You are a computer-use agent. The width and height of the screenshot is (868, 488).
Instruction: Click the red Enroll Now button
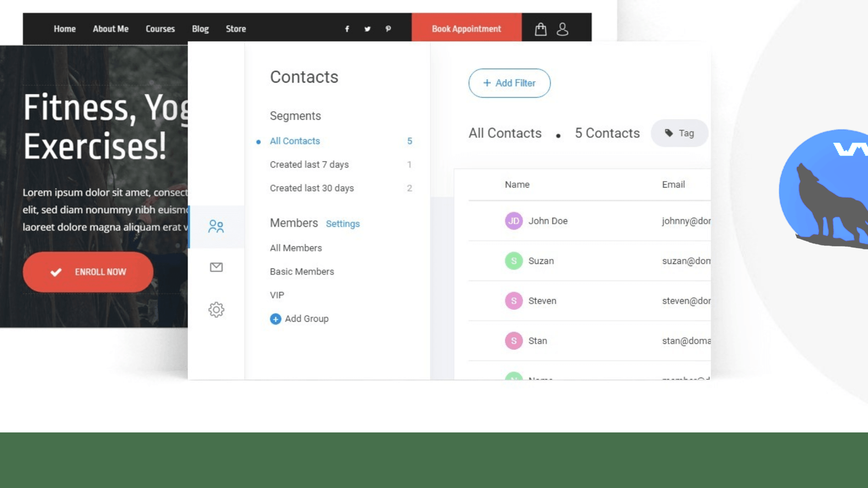tap(88, 272)
